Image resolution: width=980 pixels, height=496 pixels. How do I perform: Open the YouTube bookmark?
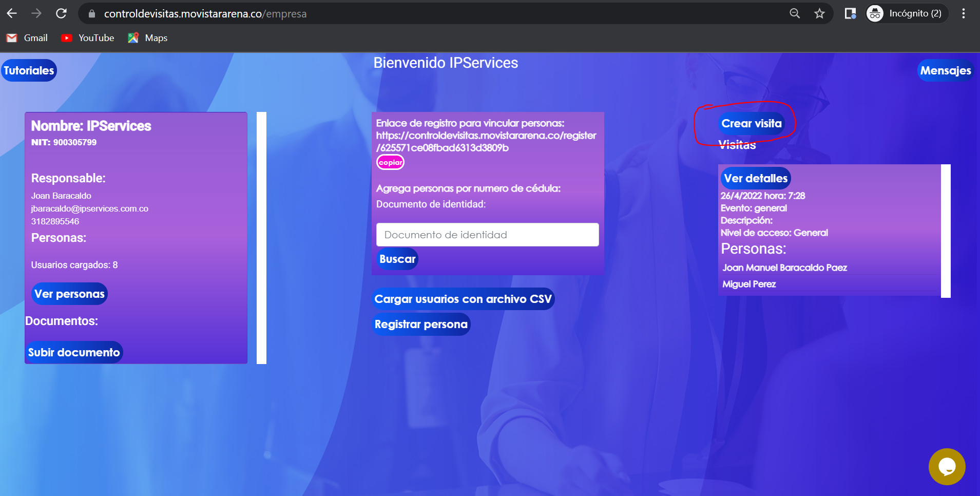pyautogui.click(x=88, y=38)
